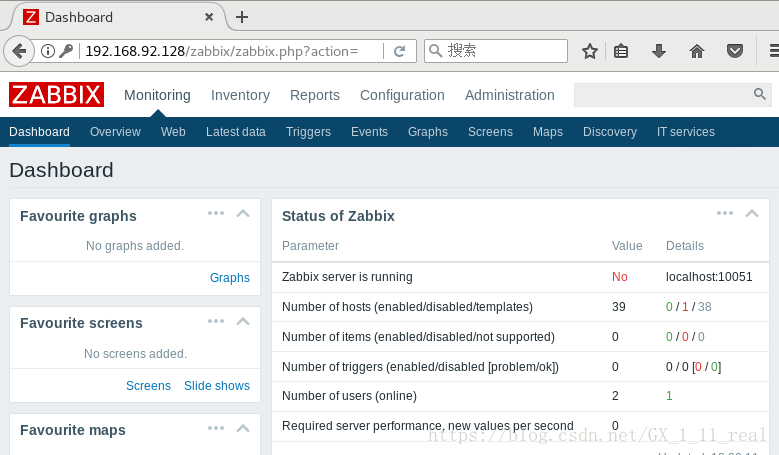This screenshot has height=455, width=779.
Task: Open Triggers submenu
Action: click(308, 132)
